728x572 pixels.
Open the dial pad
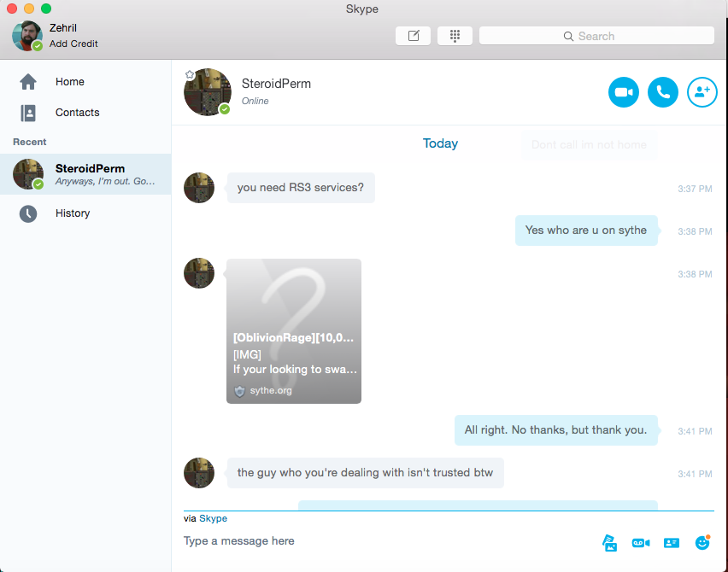click(455, 36)
